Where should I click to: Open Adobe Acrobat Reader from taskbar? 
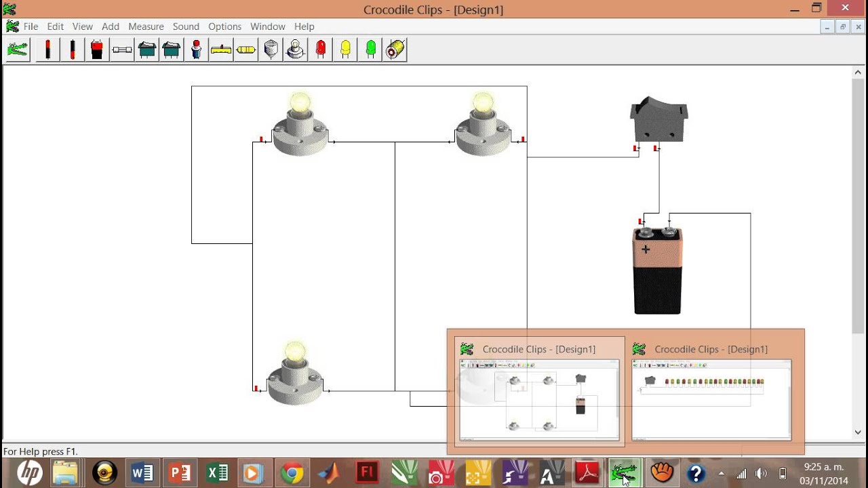tap(587, 472)
